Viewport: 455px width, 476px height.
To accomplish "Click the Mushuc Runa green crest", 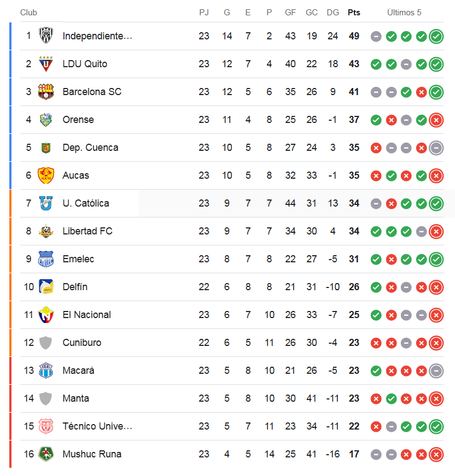I will coord(46,454).
